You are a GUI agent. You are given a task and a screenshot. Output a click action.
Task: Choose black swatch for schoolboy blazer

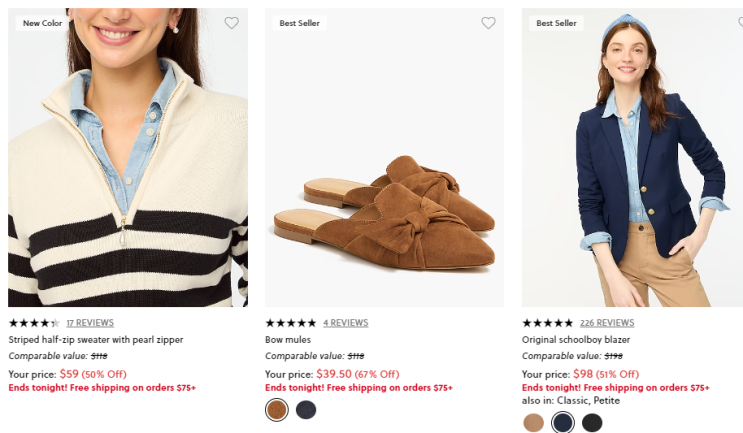(592, 422)
